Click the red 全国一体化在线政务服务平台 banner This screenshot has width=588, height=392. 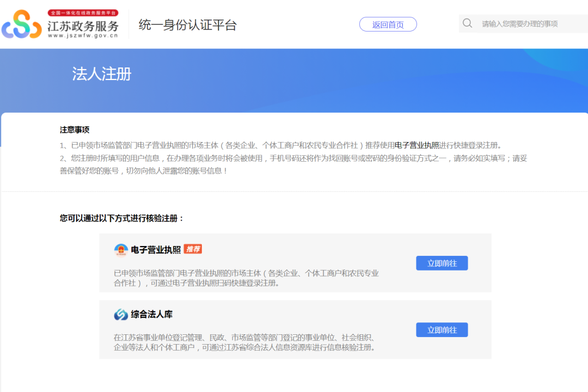click(x=83, y=13)
